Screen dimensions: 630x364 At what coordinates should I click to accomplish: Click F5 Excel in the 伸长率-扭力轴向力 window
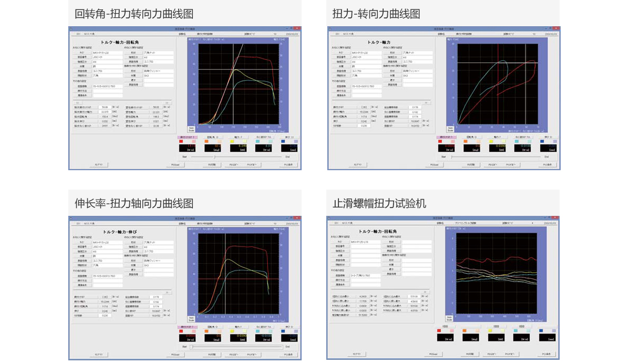click(x=175, y=355)
